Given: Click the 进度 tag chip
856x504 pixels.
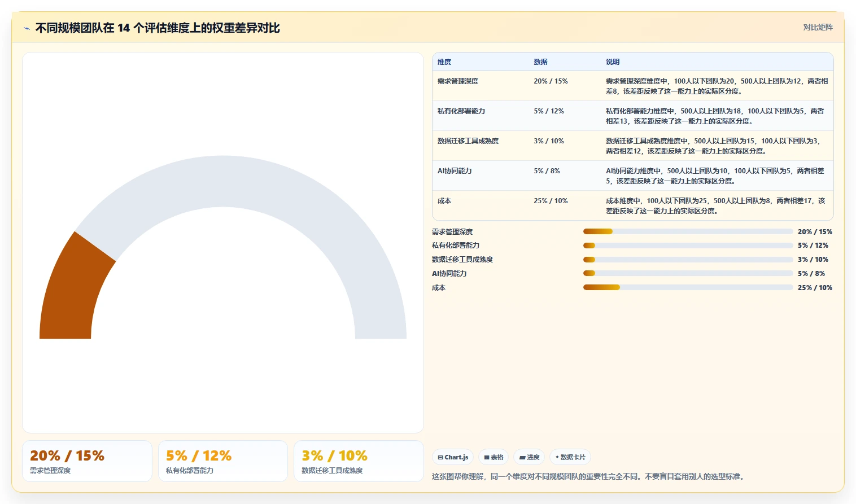Looking at the screenshot, I should tap(529, 457).
